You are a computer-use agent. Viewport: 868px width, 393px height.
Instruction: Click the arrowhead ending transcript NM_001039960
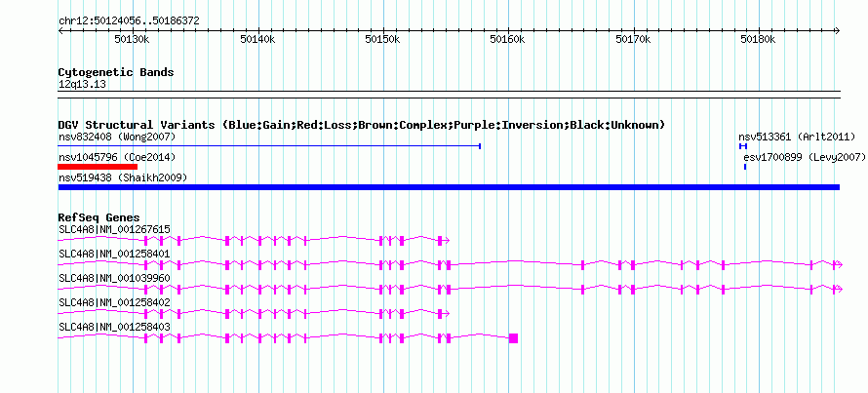(x=840, y=290)
